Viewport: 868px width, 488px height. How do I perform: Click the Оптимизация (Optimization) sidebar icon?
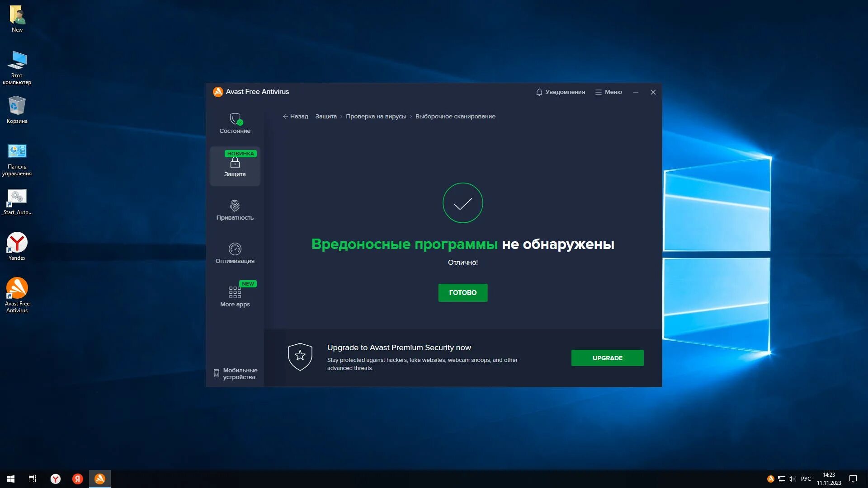(234, 252)
